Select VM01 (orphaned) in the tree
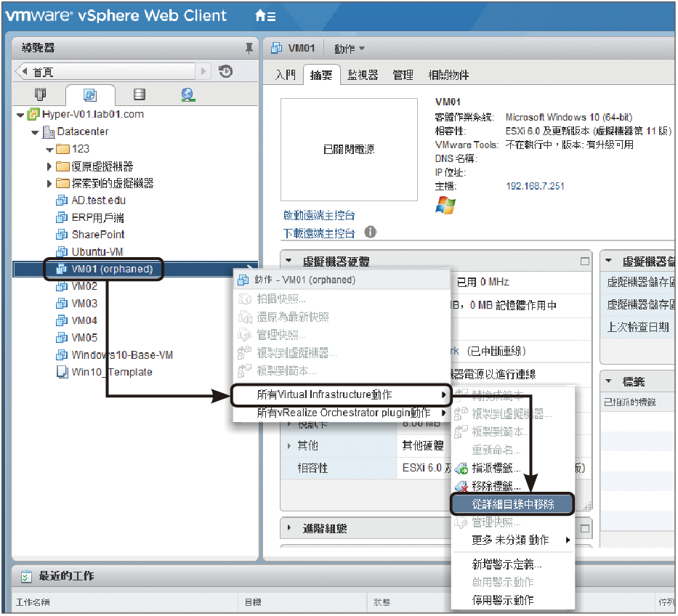The image size is (678, 616). pyautogui.click(x=112, y=269)
